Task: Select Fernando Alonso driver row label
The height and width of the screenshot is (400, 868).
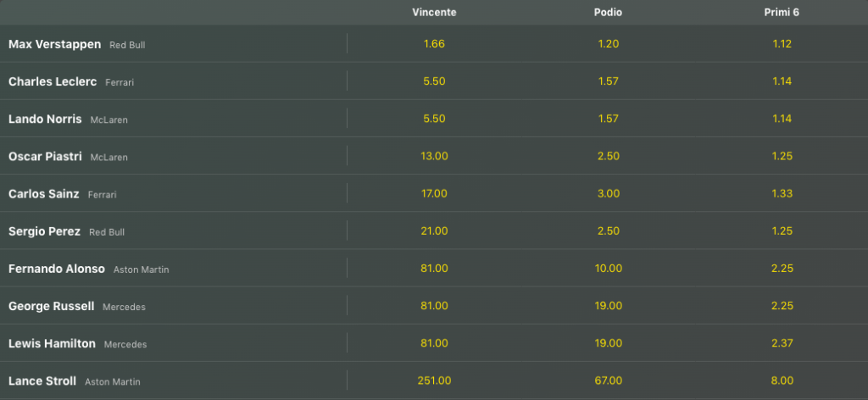Action: (x=57, y=269)
